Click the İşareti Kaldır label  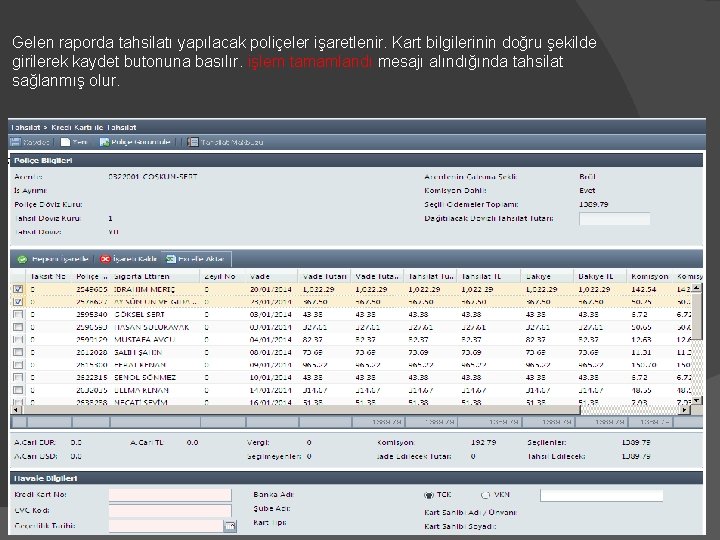(x=135, y=259)
